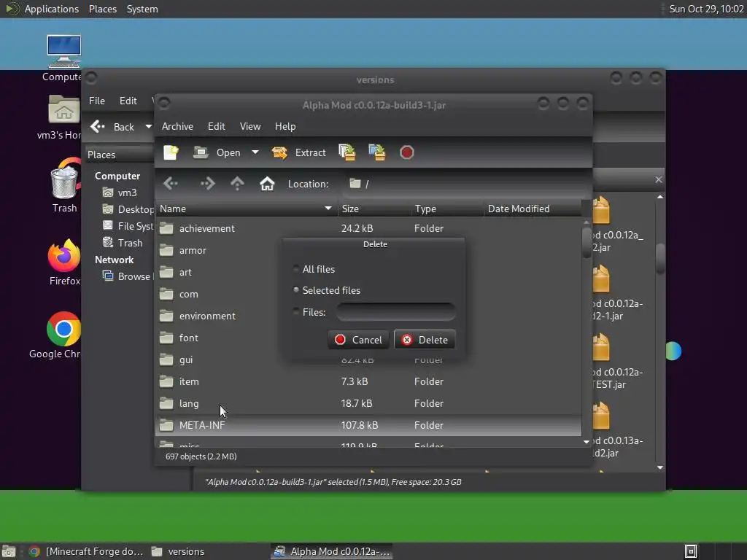747x560 pixels.
Task: Select the art folder icon
Action: point(166,272)
